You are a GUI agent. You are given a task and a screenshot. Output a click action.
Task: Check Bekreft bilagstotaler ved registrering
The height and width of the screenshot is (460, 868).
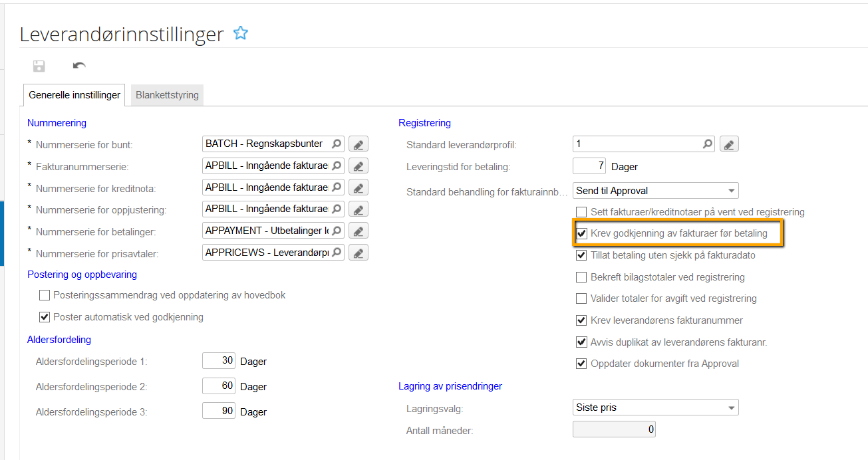(582, 277)
